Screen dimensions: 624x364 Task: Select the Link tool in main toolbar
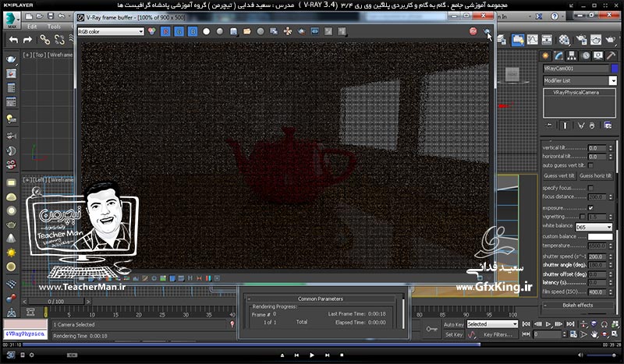click(44, 40)
